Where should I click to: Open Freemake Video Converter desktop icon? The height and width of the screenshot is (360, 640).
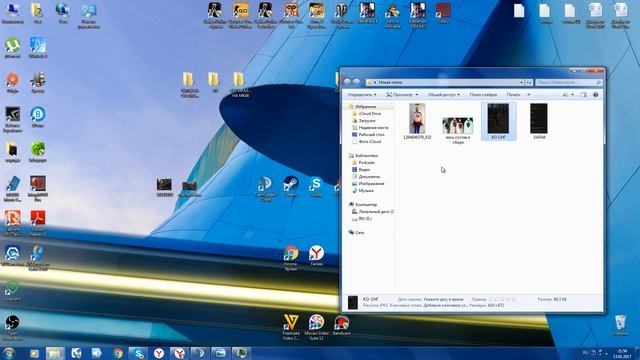pos(291,327)
